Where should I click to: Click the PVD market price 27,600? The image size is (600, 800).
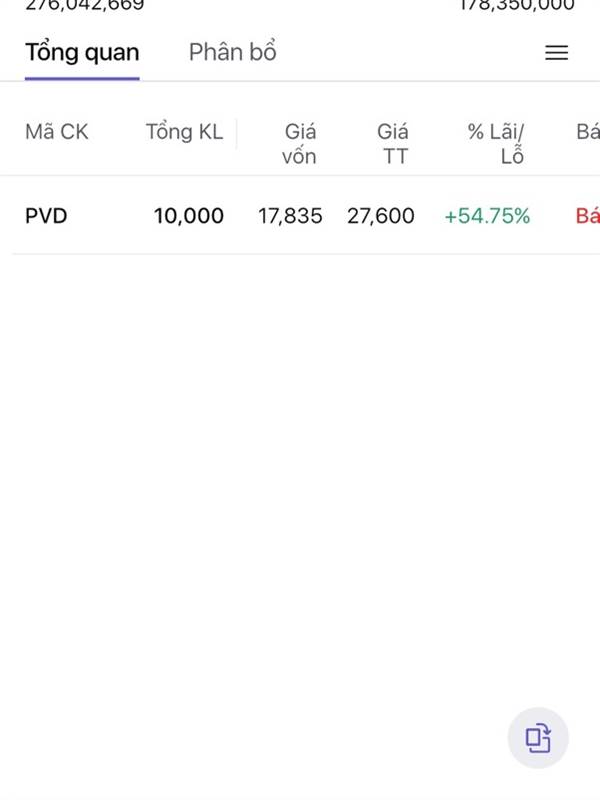(380, 215)
